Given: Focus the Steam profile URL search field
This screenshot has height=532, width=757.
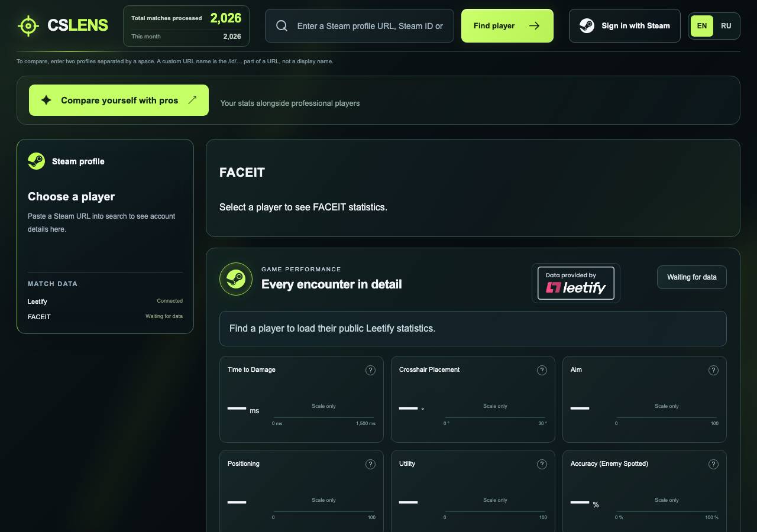Looking at the screenshot, I should (360, 26).
